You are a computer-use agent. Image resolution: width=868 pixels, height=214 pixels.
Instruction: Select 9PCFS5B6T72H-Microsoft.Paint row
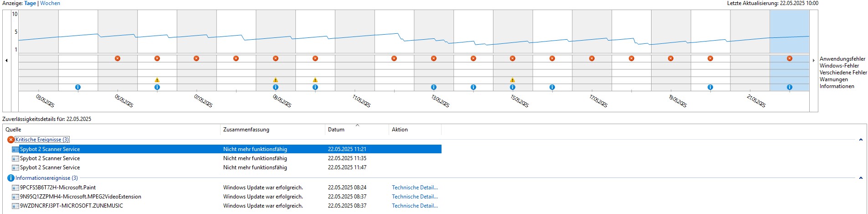tap(226, 188)
